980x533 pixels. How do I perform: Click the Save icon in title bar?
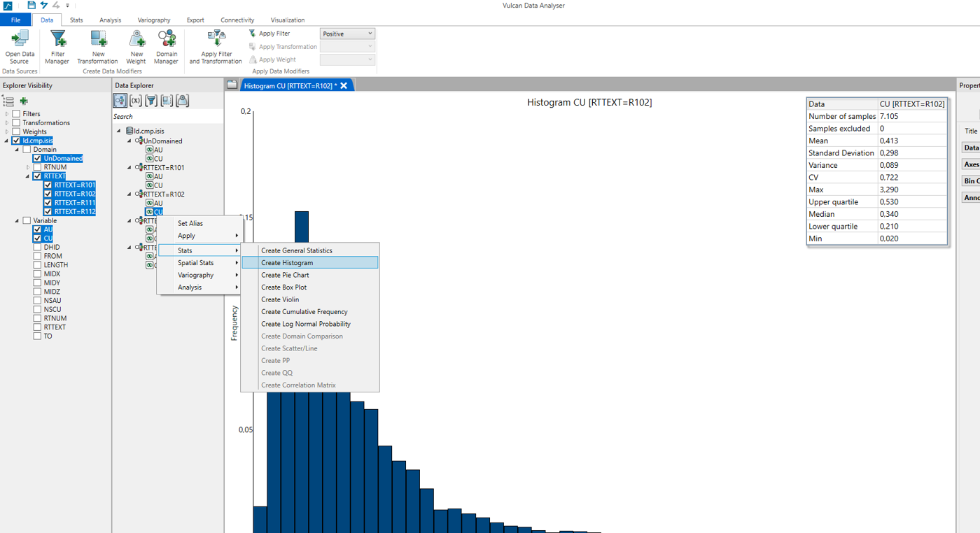(31, 6)
